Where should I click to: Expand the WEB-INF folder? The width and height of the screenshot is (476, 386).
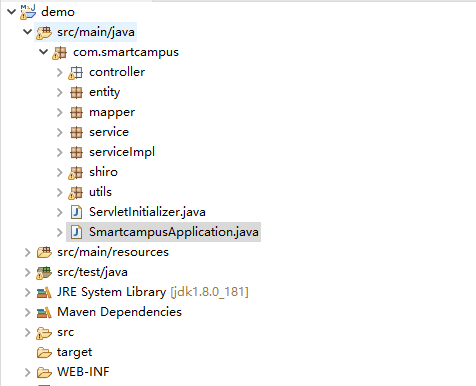click(x=28, y=372)
